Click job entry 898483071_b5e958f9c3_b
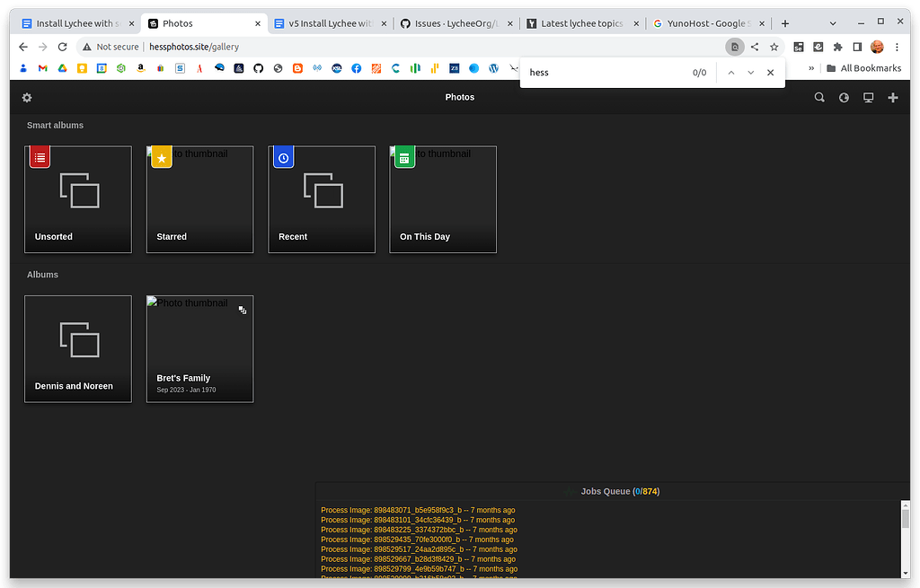 (418, 510)
